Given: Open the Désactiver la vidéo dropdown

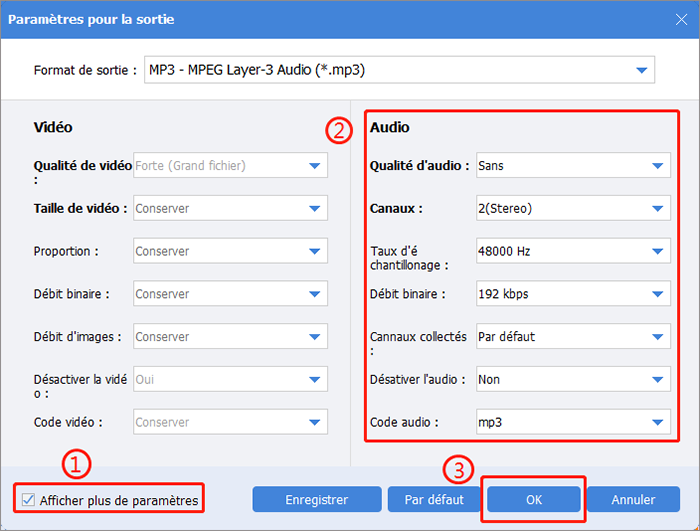Looking at the screenshot, I should (230, 379).
